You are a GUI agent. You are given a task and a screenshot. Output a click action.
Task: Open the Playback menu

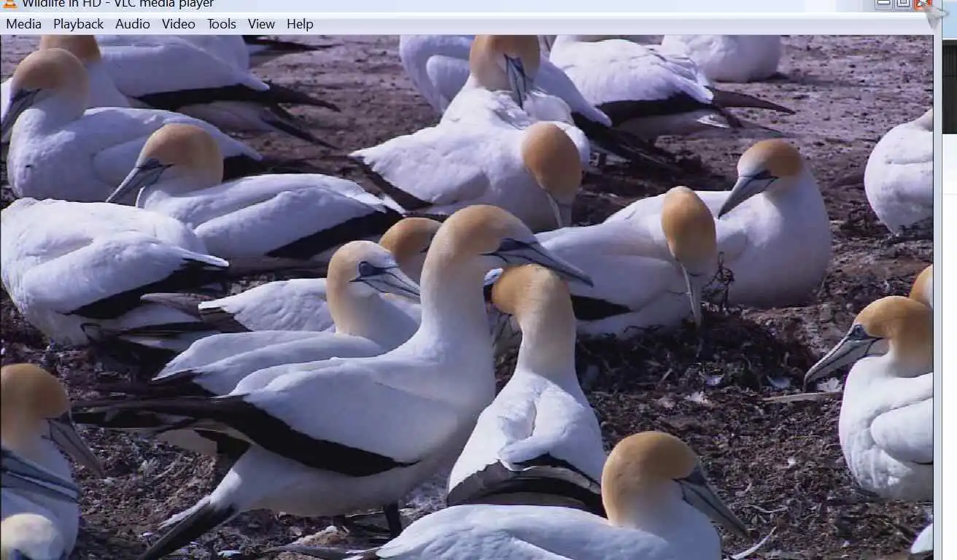pyautogui.click(x=78, y=24)
